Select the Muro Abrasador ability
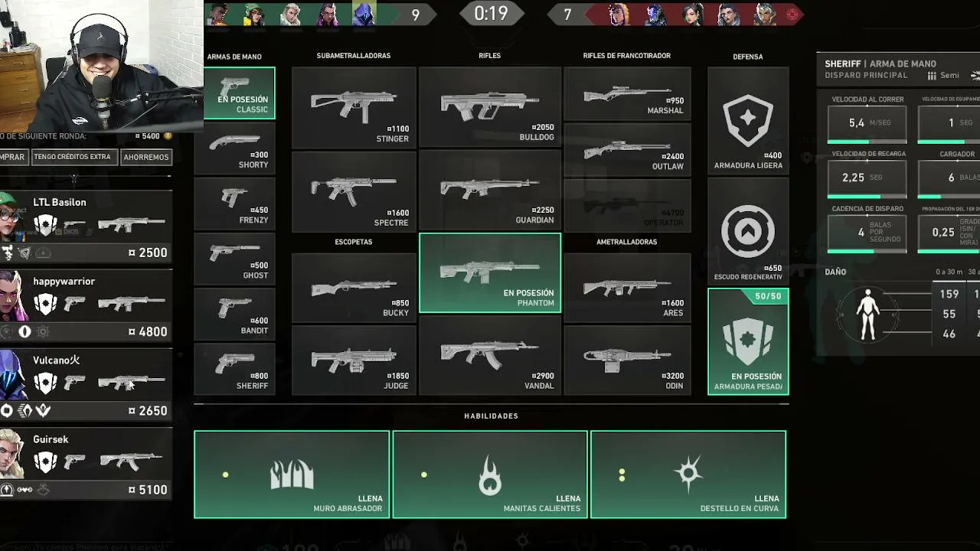The height and width of the screenshot is (551, 980). coord(292,474)
